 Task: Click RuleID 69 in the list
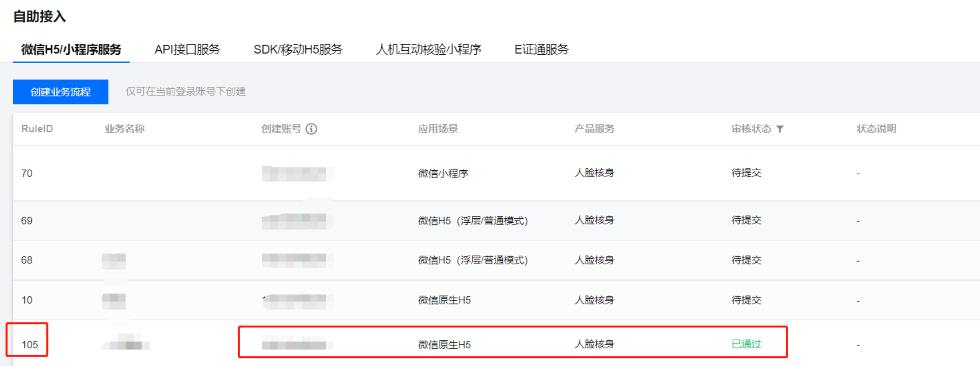tap(27, 221)
